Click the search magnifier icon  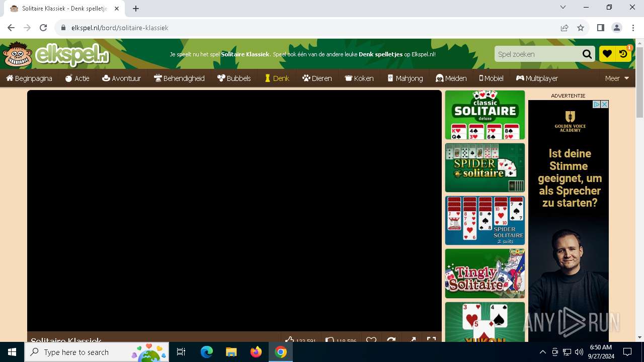587,54
